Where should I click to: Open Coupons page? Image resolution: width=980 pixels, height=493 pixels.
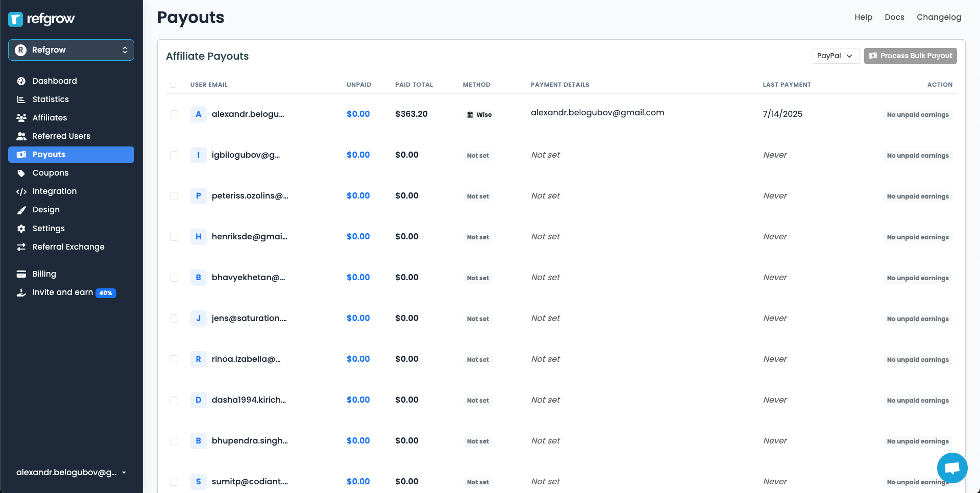click(71, 173)
